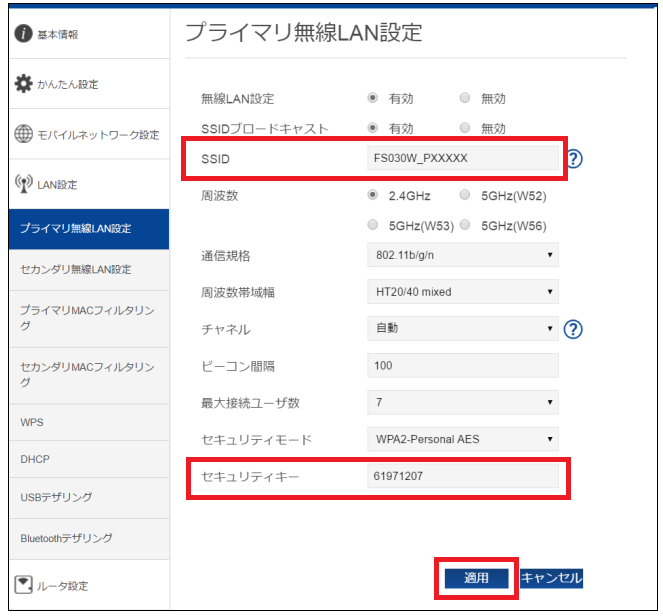663x616 pixels.
Task: Click the 適用 apply button
Action: click(x=476, y=578)
